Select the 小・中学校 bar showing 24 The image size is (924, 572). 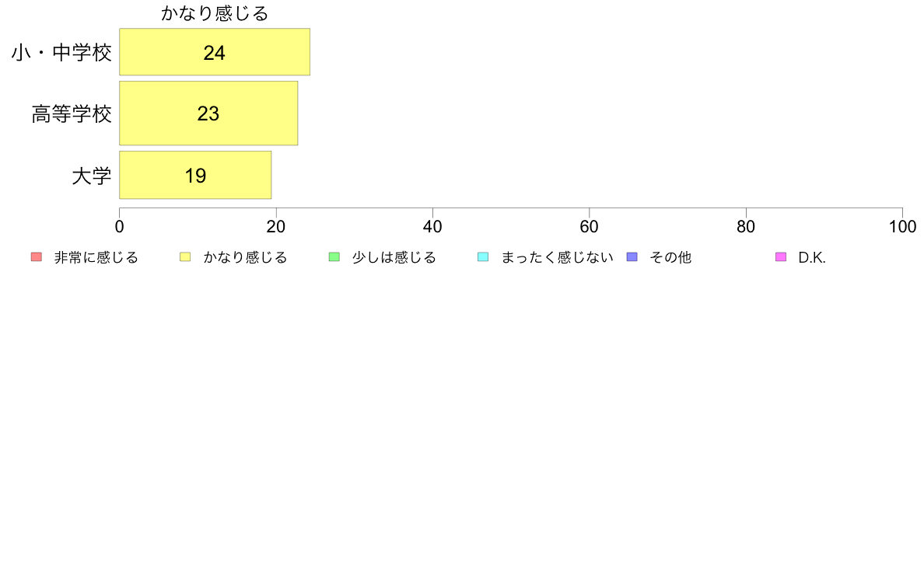pos(215,52)
